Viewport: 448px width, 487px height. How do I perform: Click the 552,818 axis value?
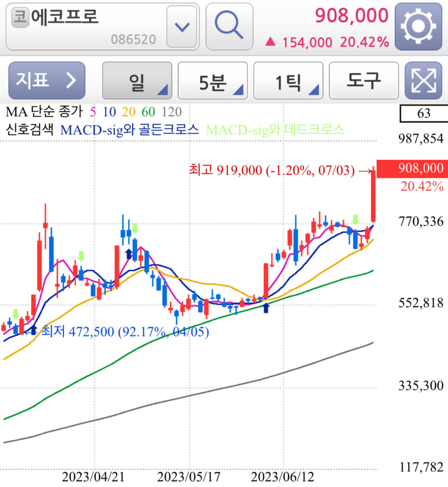pos(421,303)
